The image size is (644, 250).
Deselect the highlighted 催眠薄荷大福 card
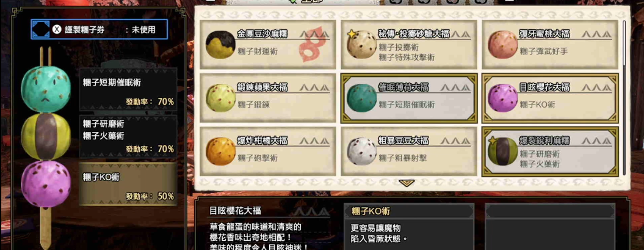coord(408,98)
